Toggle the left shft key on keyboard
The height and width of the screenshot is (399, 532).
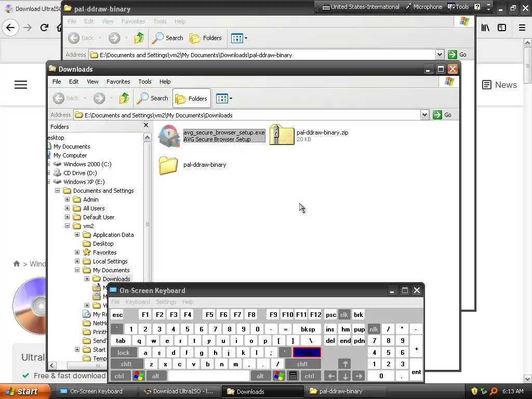tap(126, 364)
